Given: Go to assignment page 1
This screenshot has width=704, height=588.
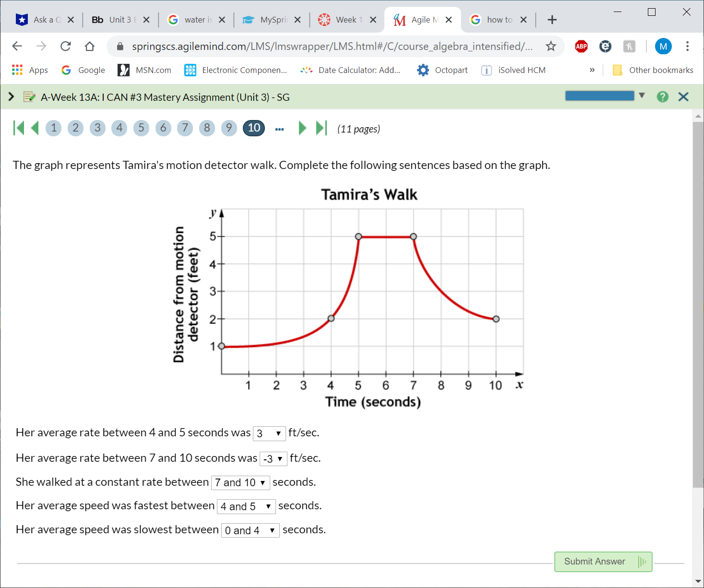Looking at the screenshot, I should [54, 128].
